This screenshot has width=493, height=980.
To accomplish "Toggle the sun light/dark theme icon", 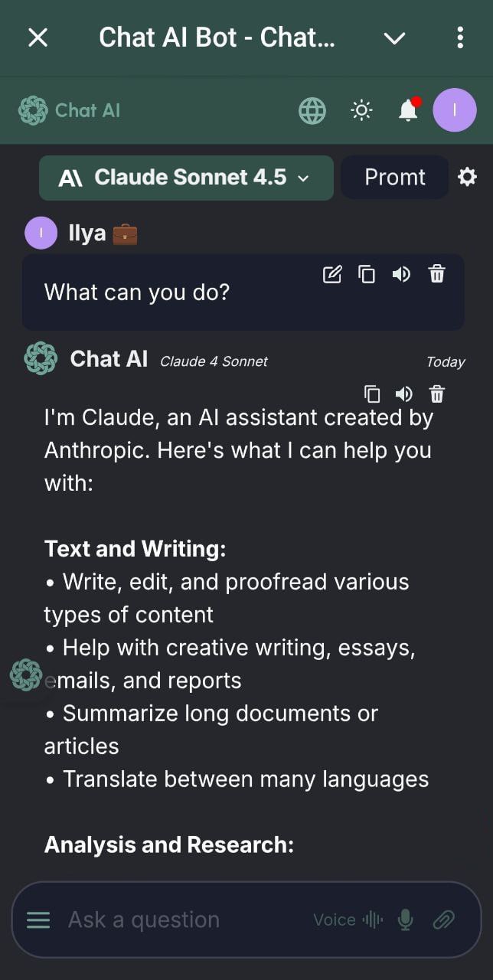I will (361, 111).
